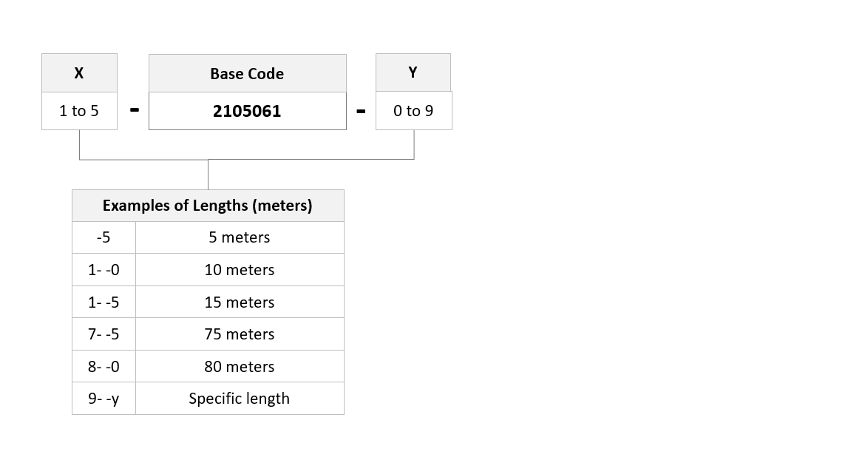Viewport: 868px width, 460px height.
Task: Click the '10 meters' cell
Action: 240,270
